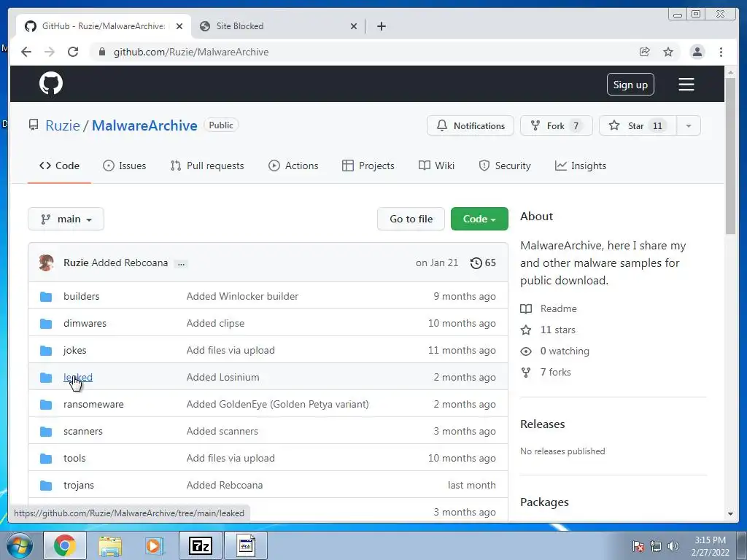Click the Action Center flag icon
747x560 pixels.
pyautogui.click(x=638, y=546)
